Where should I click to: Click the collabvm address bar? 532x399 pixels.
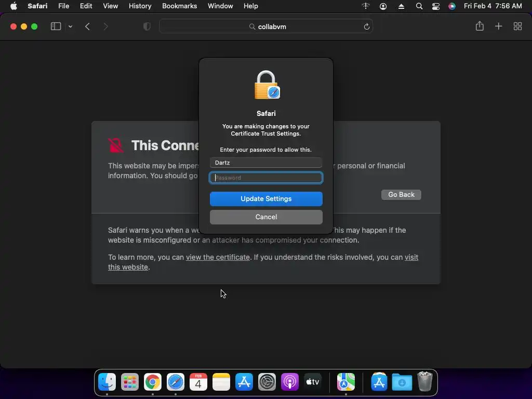coord(266,26)
